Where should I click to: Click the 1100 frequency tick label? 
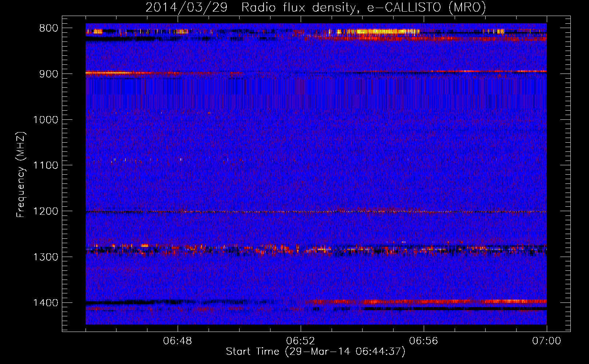pos(46,166)
